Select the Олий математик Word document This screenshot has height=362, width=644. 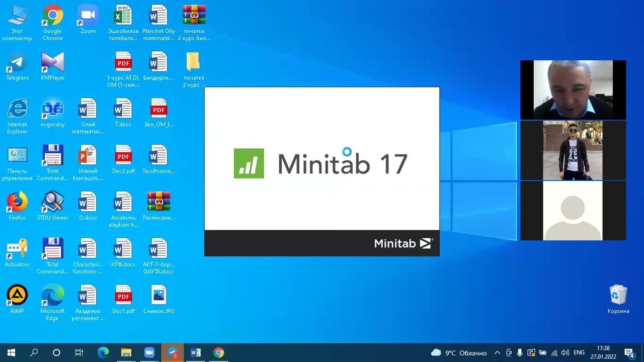[88, 117]
